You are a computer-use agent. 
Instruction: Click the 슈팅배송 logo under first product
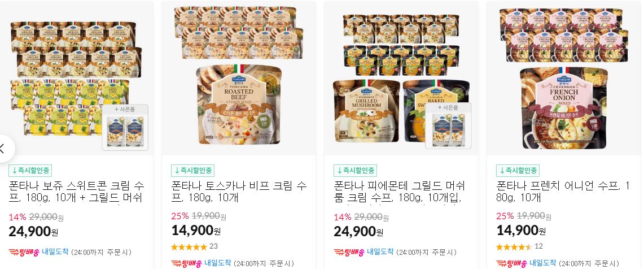[x=24, y=251]
